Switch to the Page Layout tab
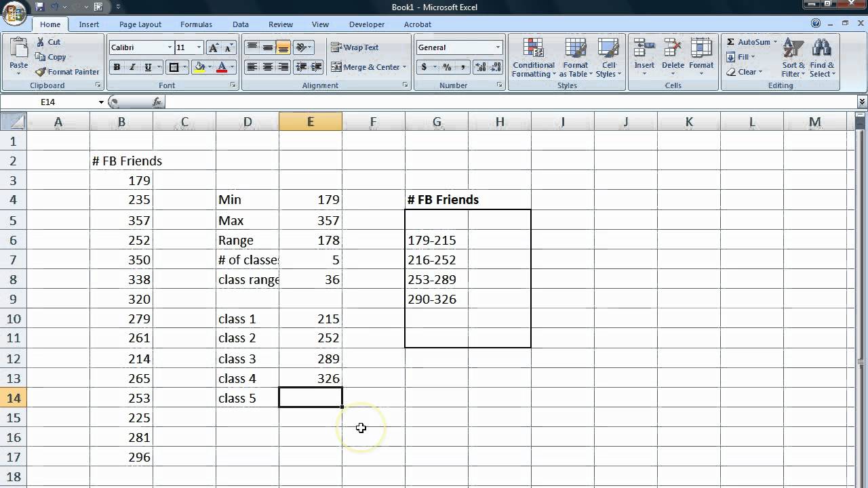This screenshot has width=868, height=488. click(140, 24)
